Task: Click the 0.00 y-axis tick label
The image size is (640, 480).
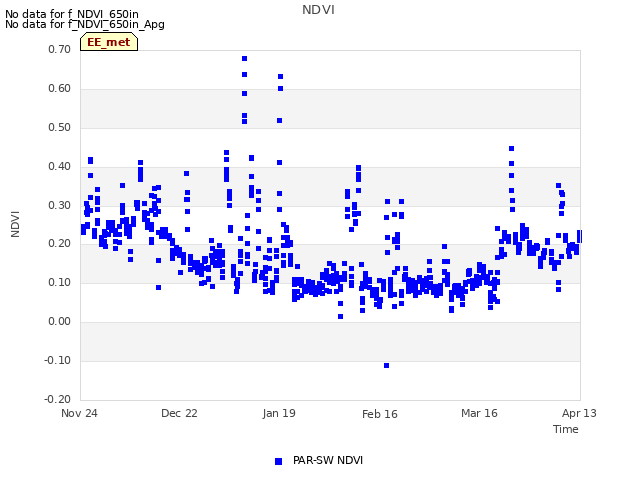Action: [x=60, y=322]
